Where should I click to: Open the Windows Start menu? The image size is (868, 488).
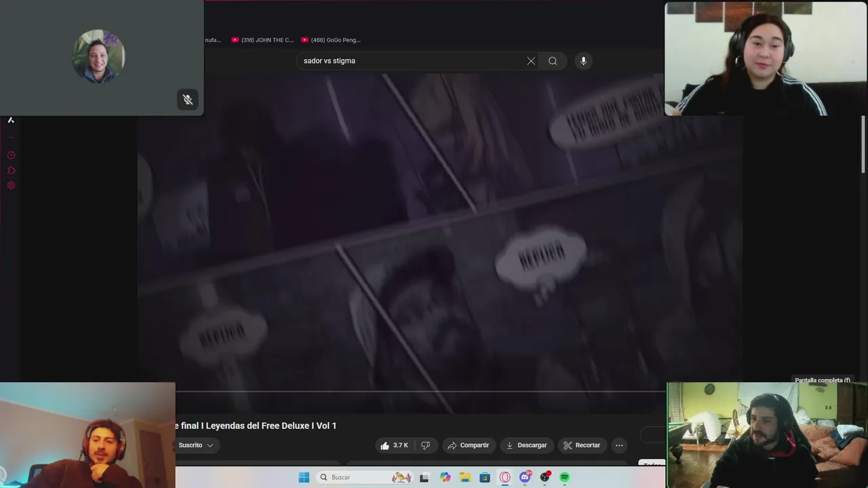pyautogui.click(x=304, y=477)
